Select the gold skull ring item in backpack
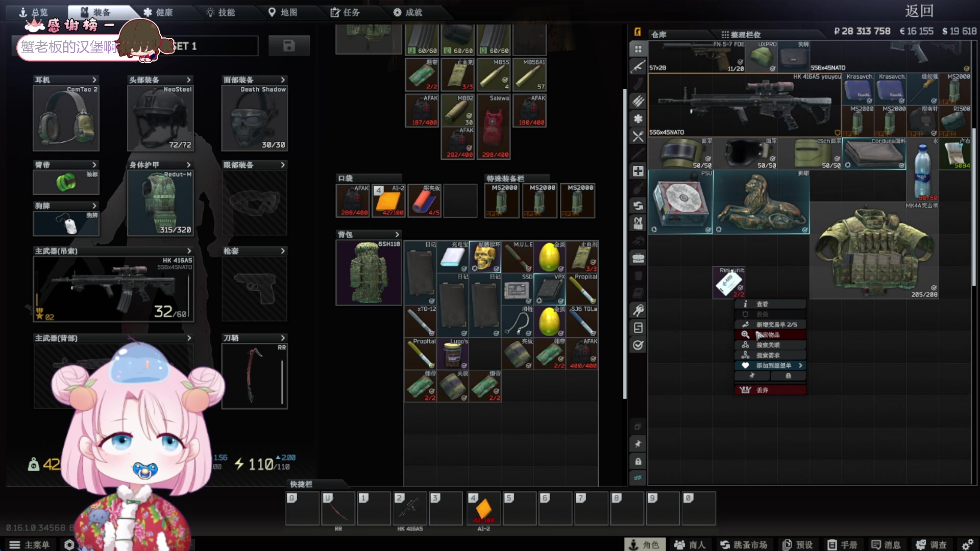The height and width of the screenshot is (551, 980). pos(485,257)
